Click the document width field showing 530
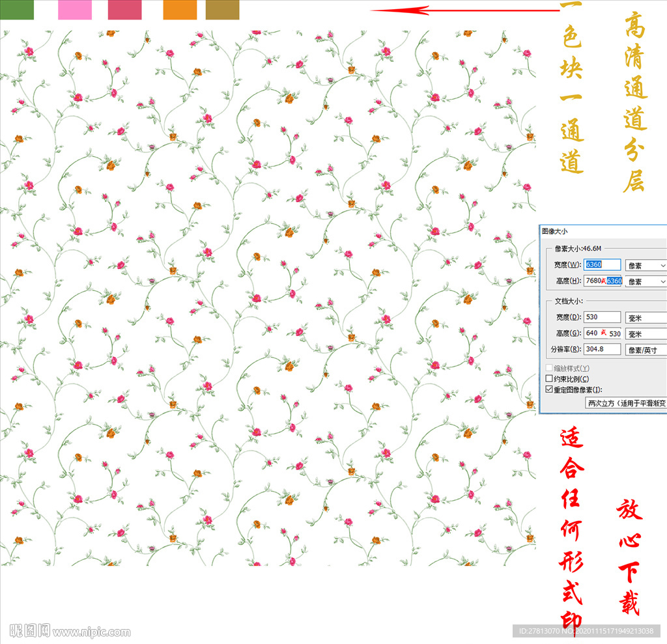The image size is (667, 644). coord(602,317)
